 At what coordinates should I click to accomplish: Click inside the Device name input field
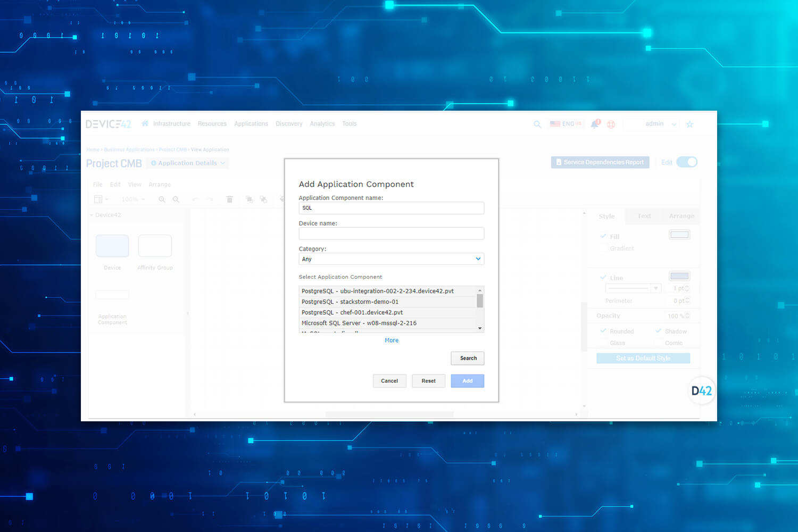(391, 233)
